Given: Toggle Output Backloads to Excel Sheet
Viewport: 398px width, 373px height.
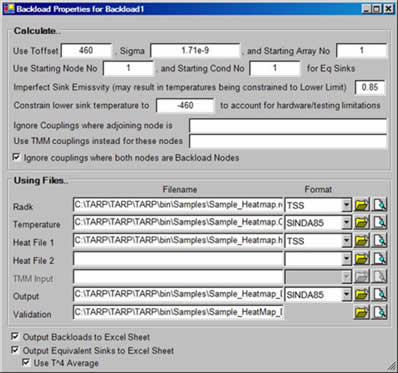Looking at the screenshot, I should coord(15,336).
